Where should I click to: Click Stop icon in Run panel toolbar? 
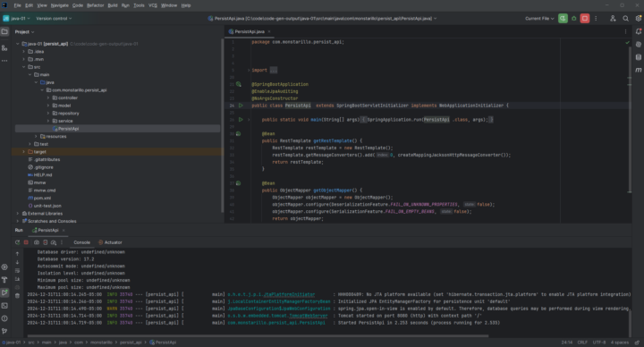point(26,242)
